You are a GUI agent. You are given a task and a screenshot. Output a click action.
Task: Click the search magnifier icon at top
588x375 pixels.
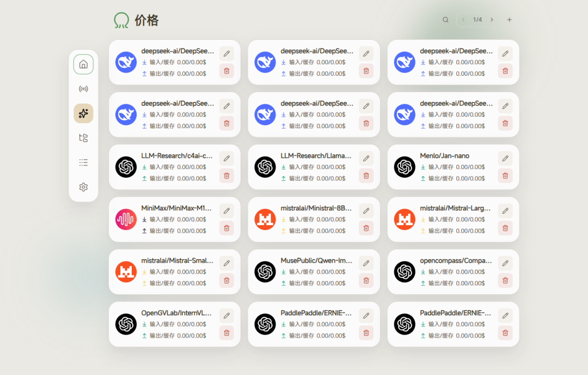point(446,20)
